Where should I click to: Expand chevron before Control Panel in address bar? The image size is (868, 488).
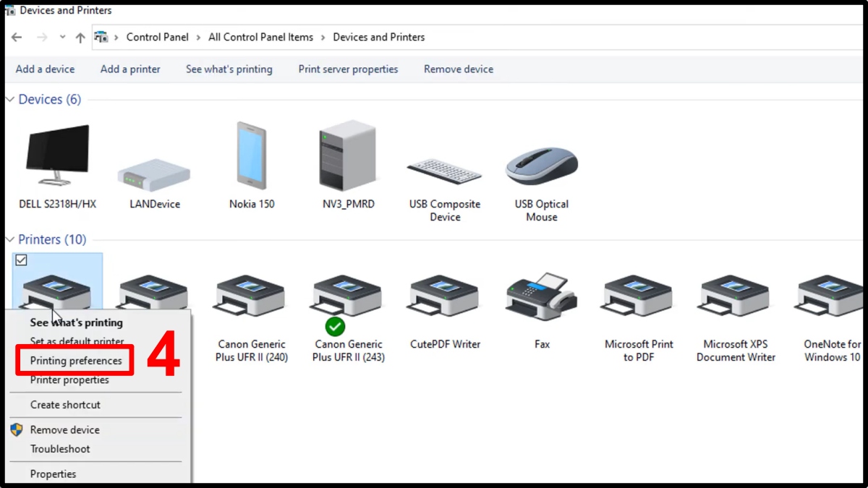click(x=117, y=38)
